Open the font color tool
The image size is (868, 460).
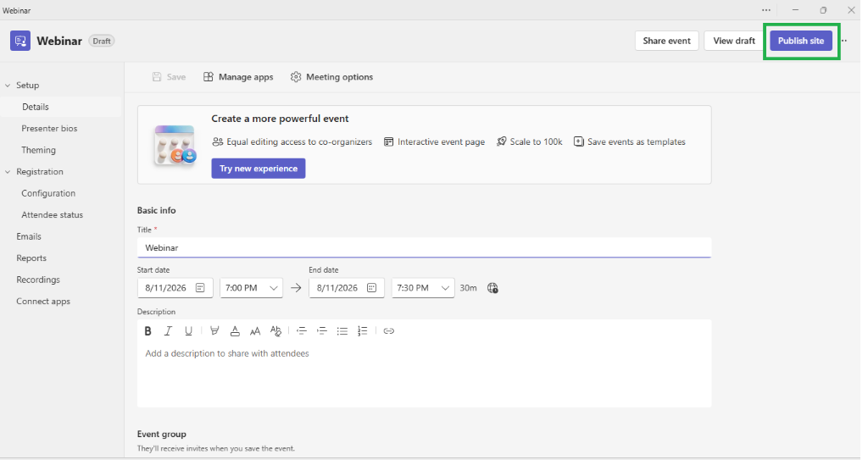point(235,331)
